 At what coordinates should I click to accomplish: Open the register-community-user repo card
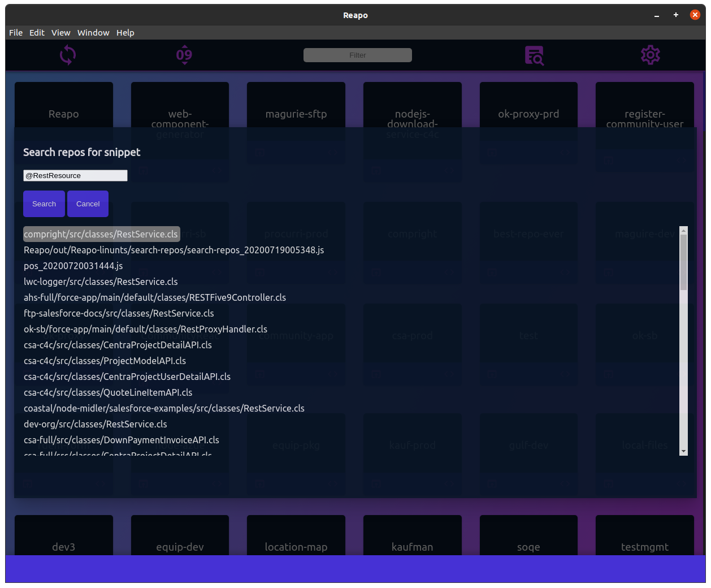coord(645,105)
